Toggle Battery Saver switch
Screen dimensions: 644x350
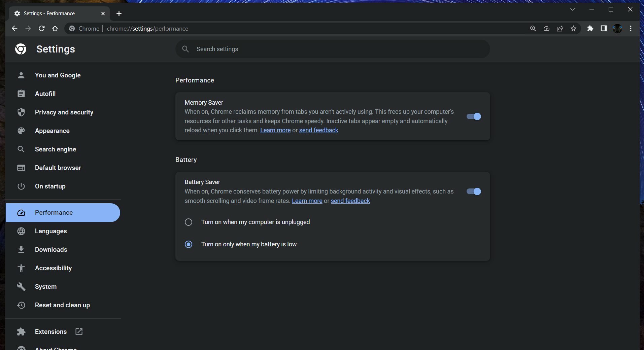474,191
